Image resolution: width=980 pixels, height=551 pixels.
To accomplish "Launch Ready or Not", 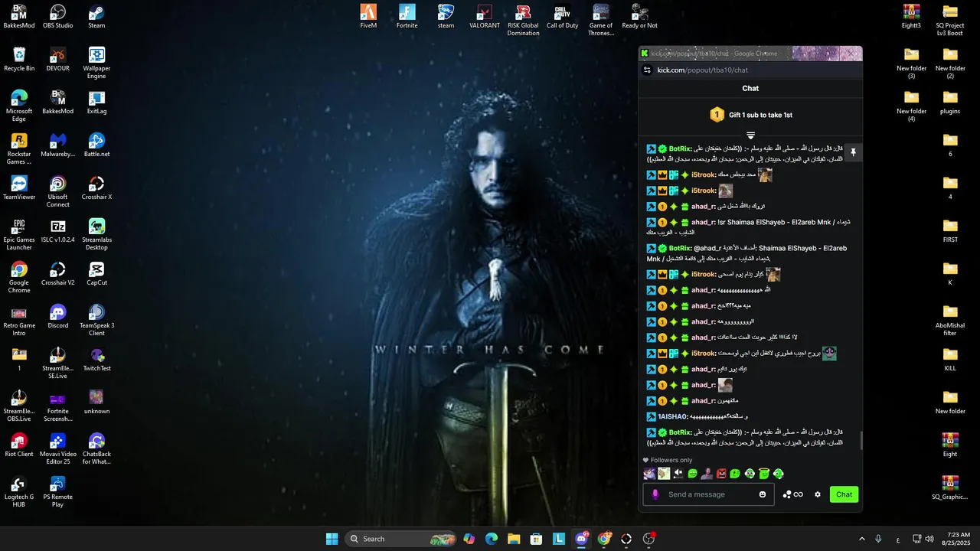I will (640, 17).
